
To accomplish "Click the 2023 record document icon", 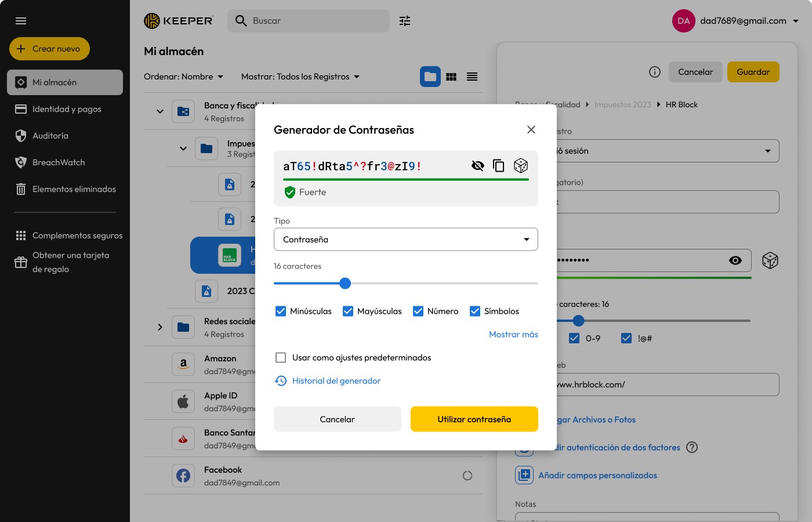I will click(206, 291).
